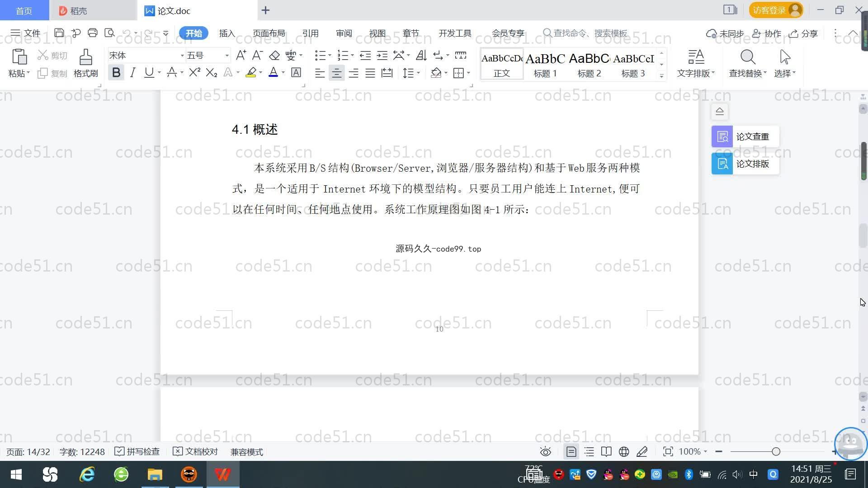Set paragraph to justify alignment
The width and height of the screenshot is (868, 488).
coord(370,73)
